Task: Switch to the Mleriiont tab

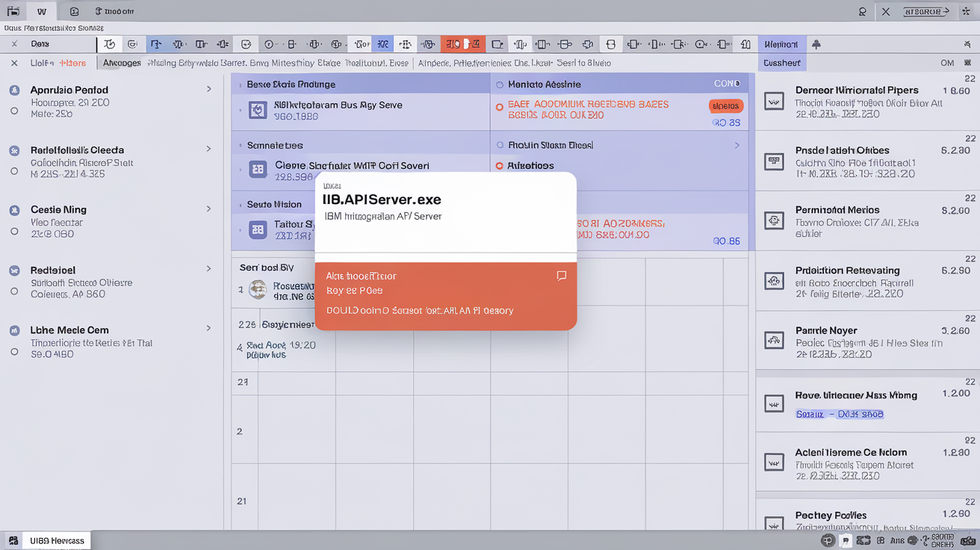Action: [x=781, y=45]
